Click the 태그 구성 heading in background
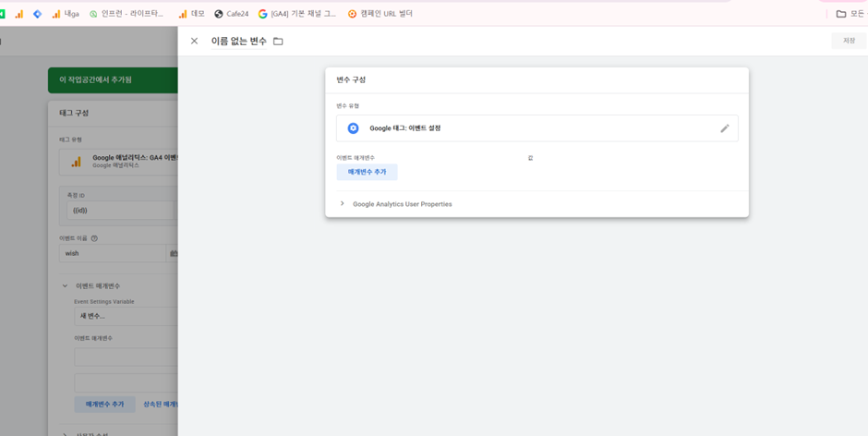 (74, 113)
